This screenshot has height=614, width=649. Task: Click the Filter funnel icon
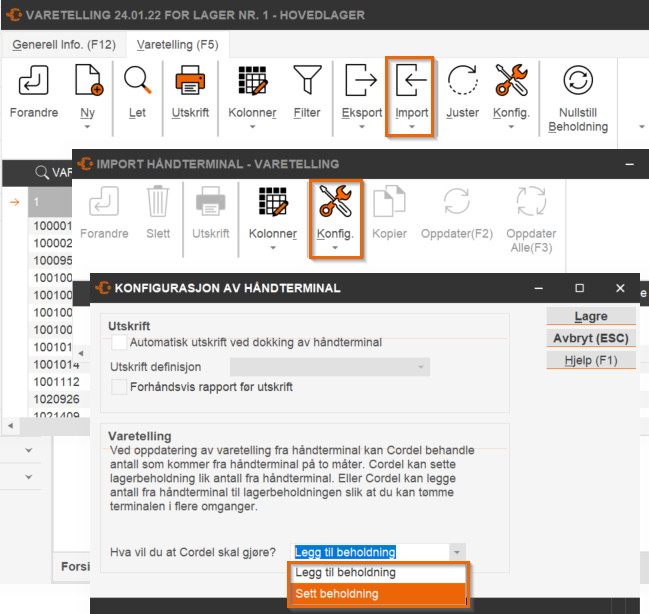(x=307, y=80)
